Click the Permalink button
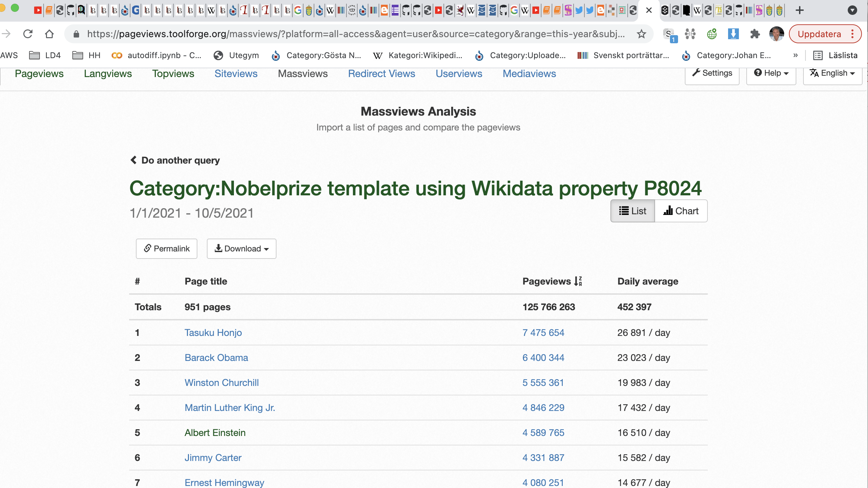This screenshot has height=488, width=868. [167, 249]
